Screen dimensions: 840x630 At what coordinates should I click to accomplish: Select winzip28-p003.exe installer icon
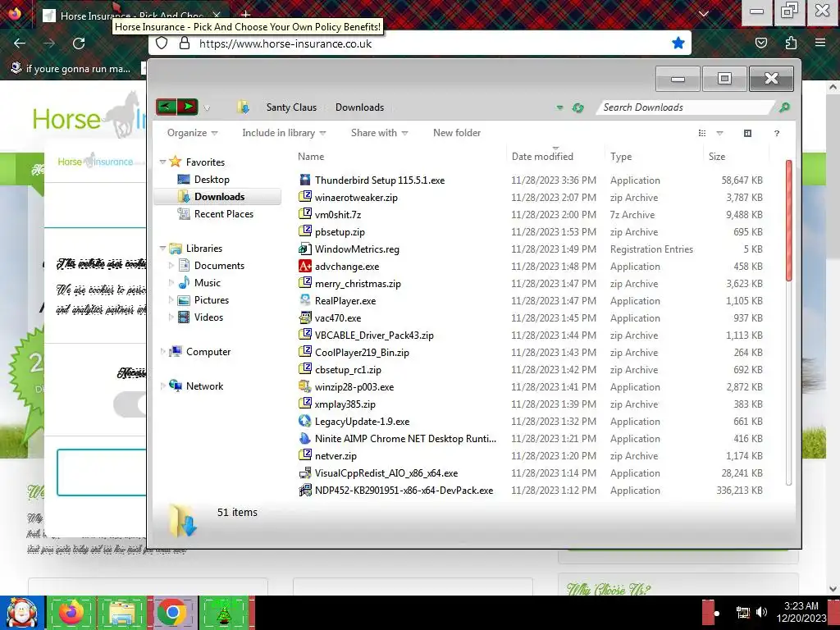click(x=305, y=387)
